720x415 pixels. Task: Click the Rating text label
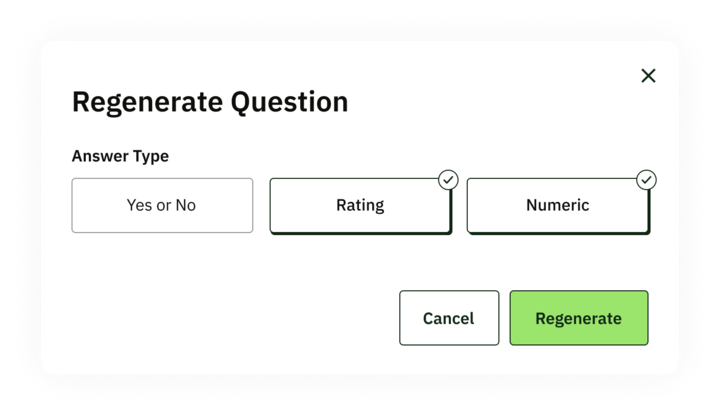(x=360, y=205)
